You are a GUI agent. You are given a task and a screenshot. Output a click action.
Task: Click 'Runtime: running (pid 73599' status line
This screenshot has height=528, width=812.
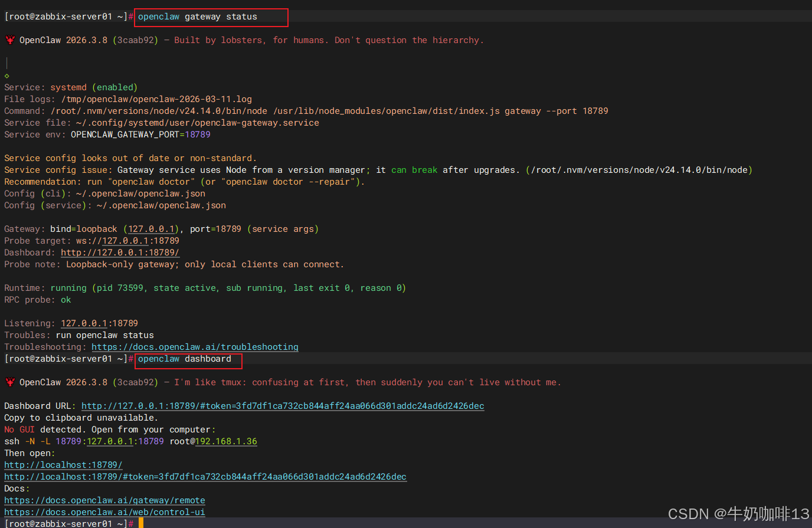[205, 288]
